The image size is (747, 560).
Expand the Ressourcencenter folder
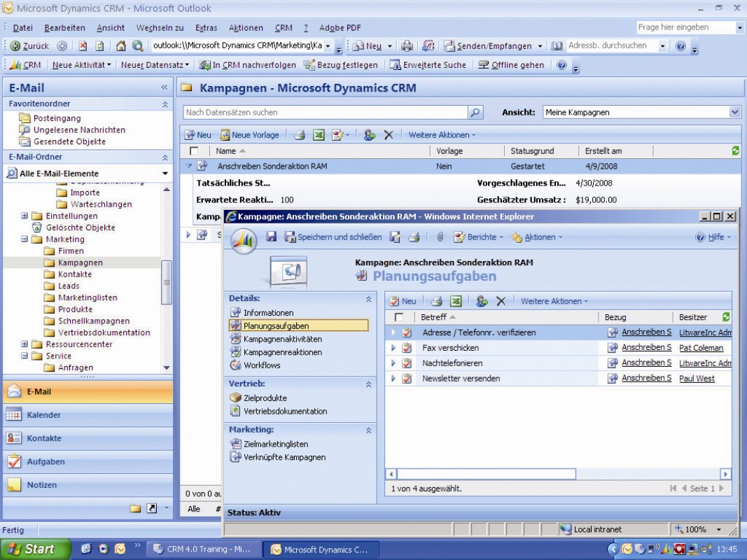tap(25, 344)
